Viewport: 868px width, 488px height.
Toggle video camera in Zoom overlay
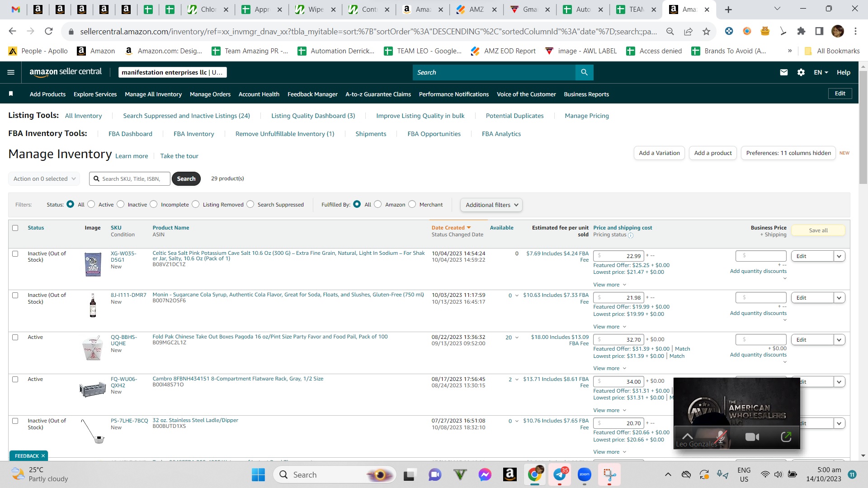tap(752, 437)
